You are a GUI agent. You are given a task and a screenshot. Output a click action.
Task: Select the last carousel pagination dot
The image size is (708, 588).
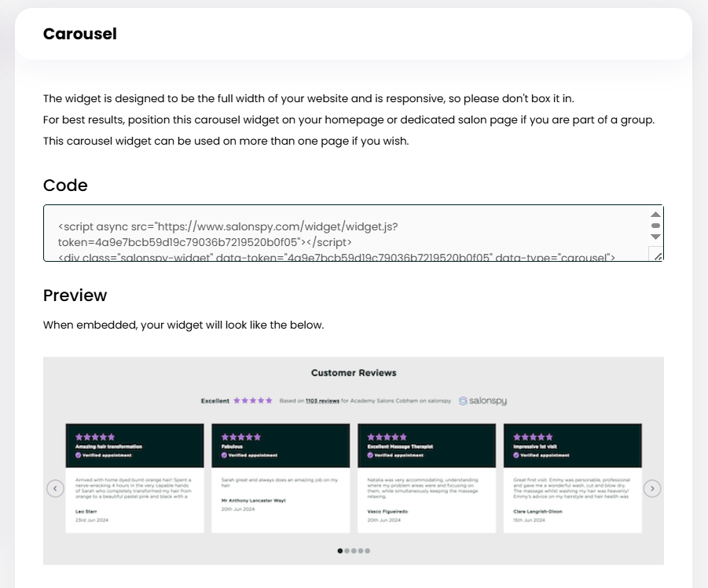coord(367,551)
